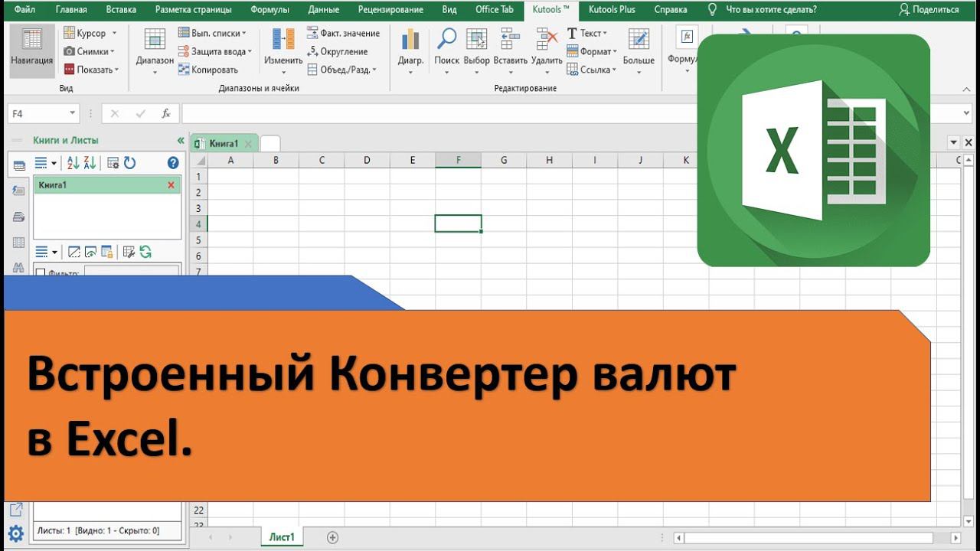Tick the Фильтр checkbox
This screenshot has height=551, width=980.
[x=41, y=273]
